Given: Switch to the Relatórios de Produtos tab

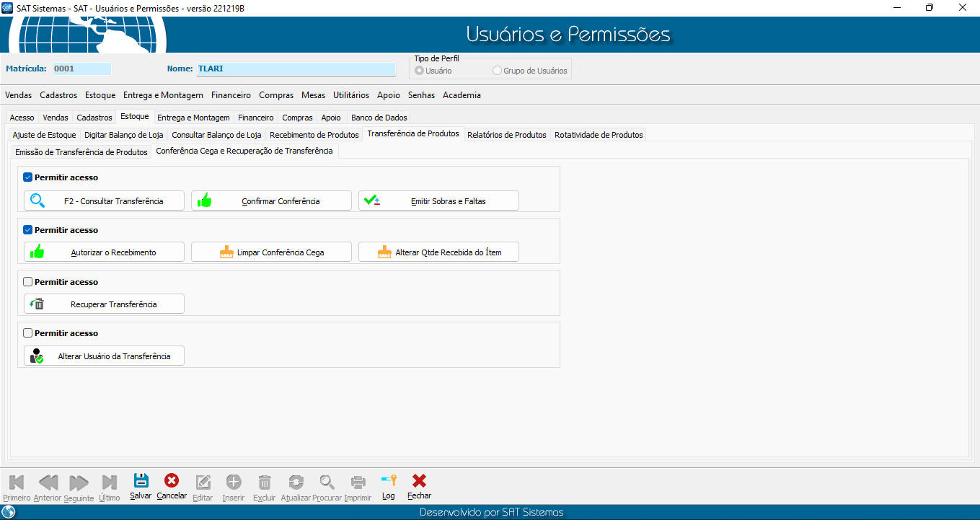Looking at the screenshot, I should (x=506, y=135).
